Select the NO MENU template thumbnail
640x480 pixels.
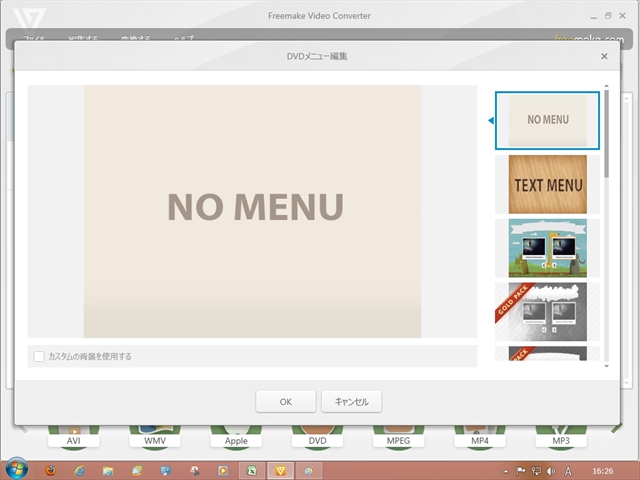pos(547,120)
